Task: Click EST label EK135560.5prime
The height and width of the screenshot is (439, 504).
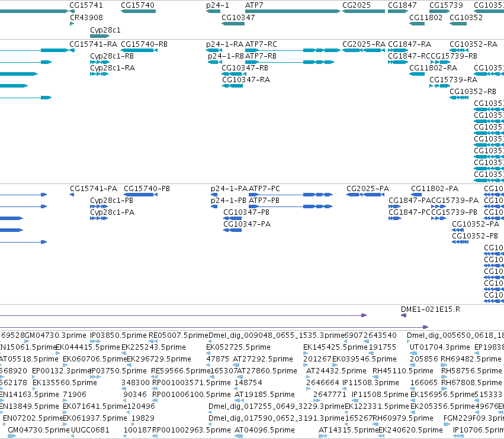Action: 65,382
